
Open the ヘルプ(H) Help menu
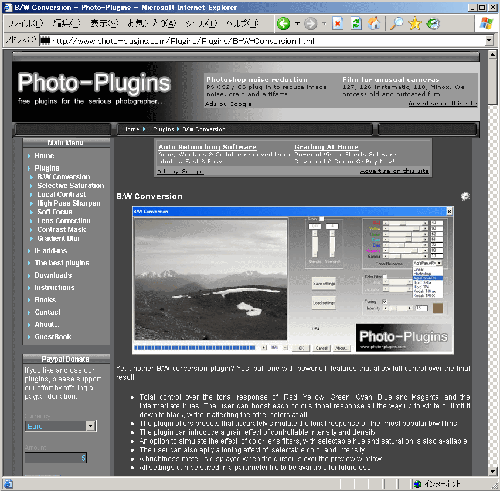[x=242, y=23]
